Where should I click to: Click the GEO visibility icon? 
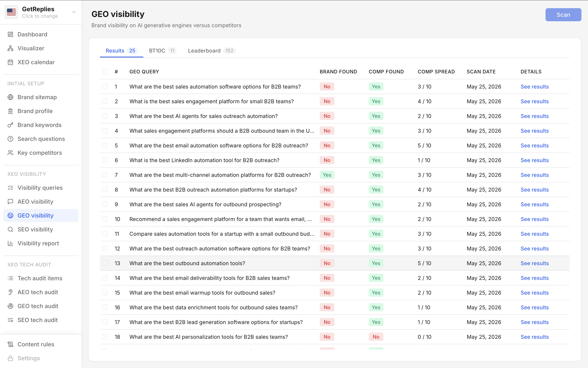click(10, 215)
